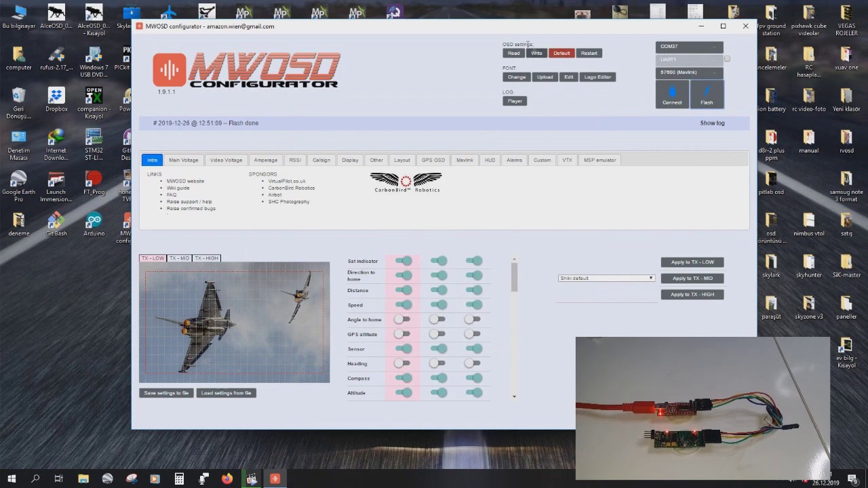This screenshot has width=868, height=488.
Task: Select Bu bilgisayar desktop icon
Action: click(x=18, y=17)
